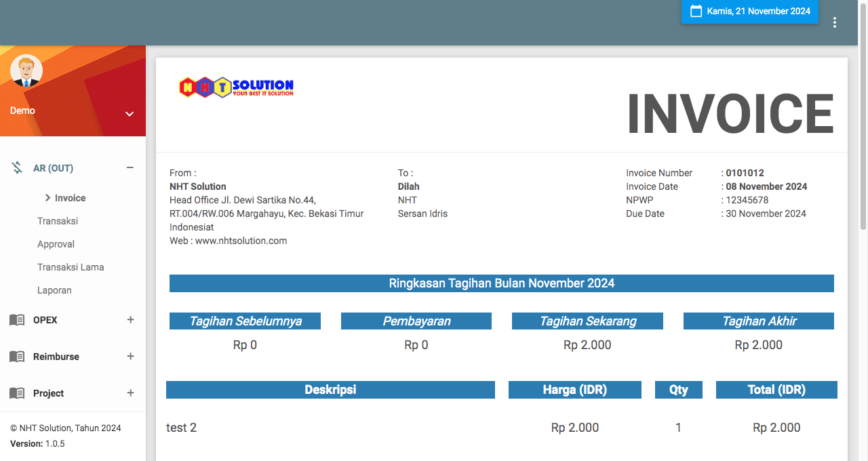Open the Invoice submenu item
Screen dimensions: 868x461
[70, 198]
